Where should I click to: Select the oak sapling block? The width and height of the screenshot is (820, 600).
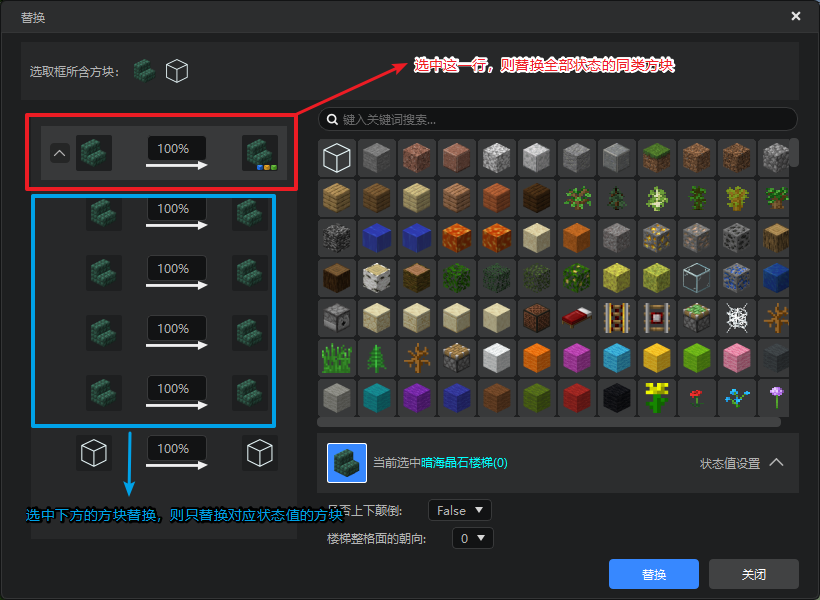click(576, 198)
